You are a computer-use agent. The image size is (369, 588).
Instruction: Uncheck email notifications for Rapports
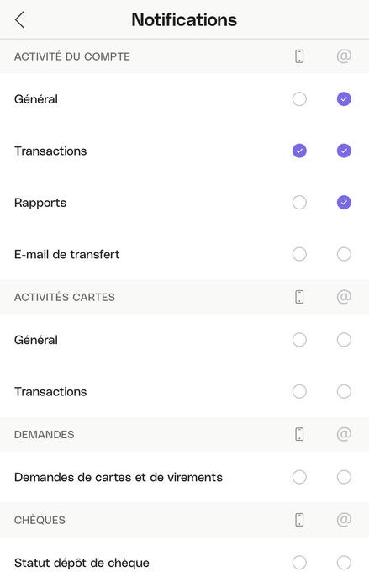[x=344, y=203]
